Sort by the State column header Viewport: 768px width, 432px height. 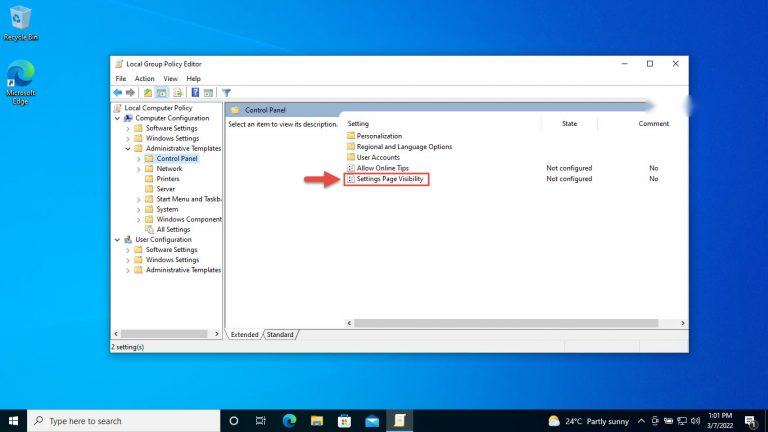pyautogui.click(x=569, y=123)
